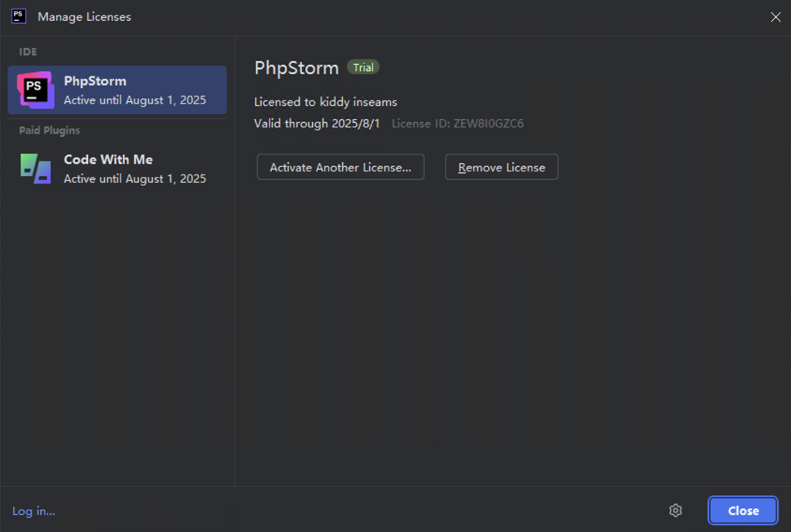This screenshot has width=791, height=532.
Task: Open the Log in link
Action: (x=34, y=511)
